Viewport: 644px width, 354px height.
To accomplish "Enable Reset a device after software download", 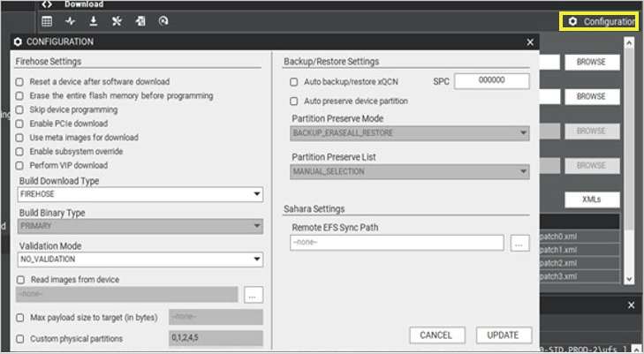I will 19,82.
